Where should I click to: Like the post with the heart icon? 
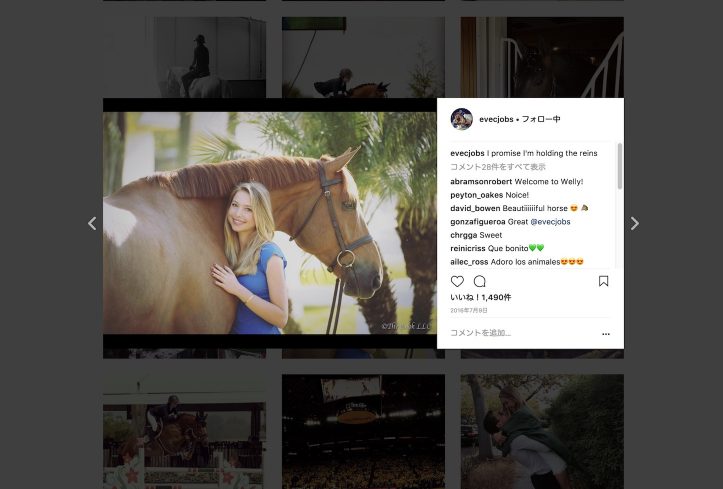coord(457,282)
